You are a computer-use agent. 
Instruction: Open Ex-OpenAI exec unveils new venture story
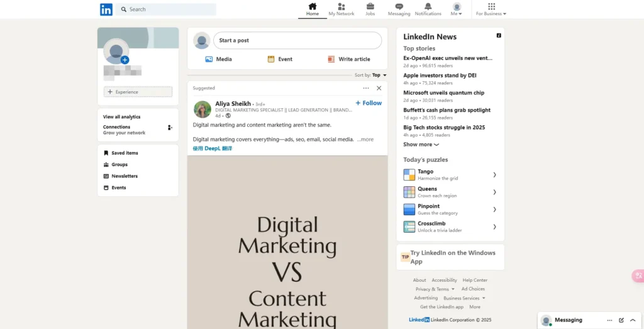[x=448, y=58]
